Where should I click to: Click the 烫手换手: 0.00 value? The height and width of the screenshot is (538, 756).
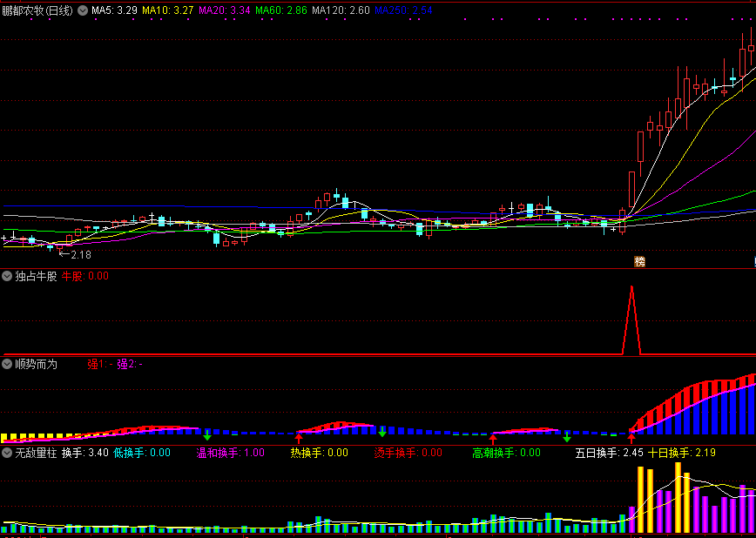coord(408,454)
